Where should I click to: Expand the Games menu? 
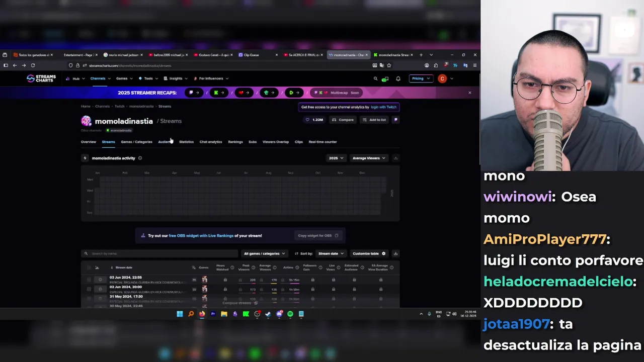point(124,78)
